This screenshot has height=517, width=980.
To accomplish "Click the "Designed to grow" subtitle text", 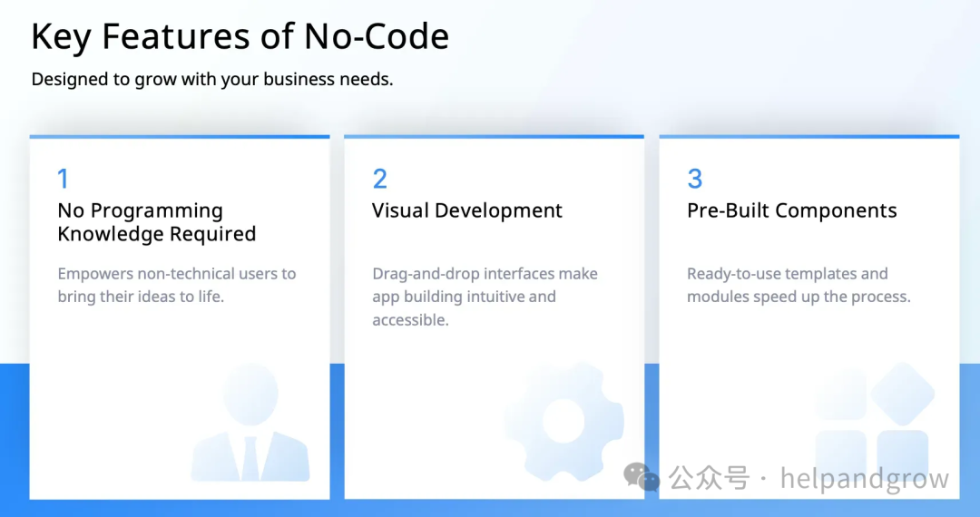I will pos(211,79).
